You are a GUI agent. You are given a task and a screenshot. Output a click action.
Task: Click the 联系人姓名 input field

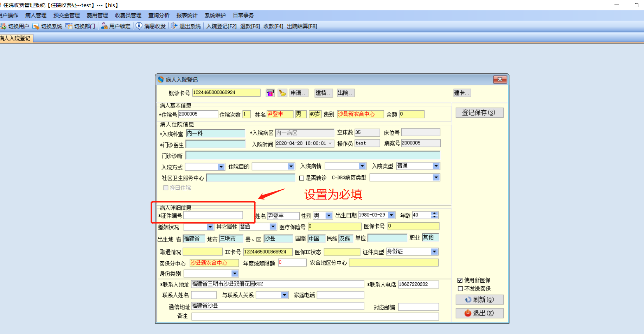point(204,295)
